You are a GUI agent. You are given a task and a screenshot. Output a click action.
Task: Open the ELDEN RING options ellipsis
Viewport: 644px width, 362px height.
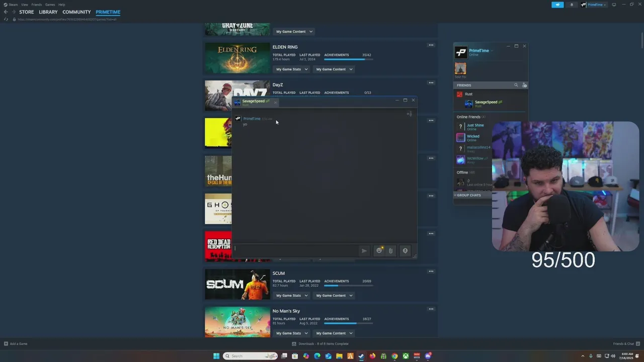point(431,45)
